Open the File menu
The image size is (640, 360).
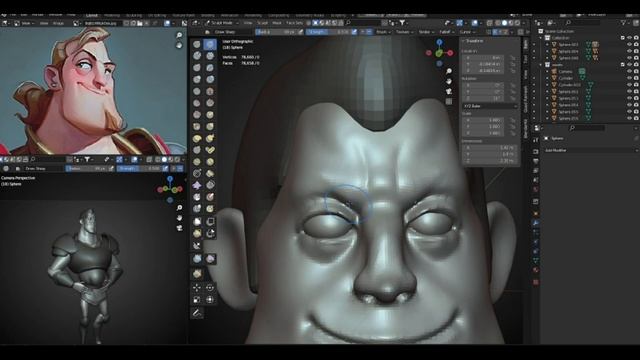[x=13, y=15]
